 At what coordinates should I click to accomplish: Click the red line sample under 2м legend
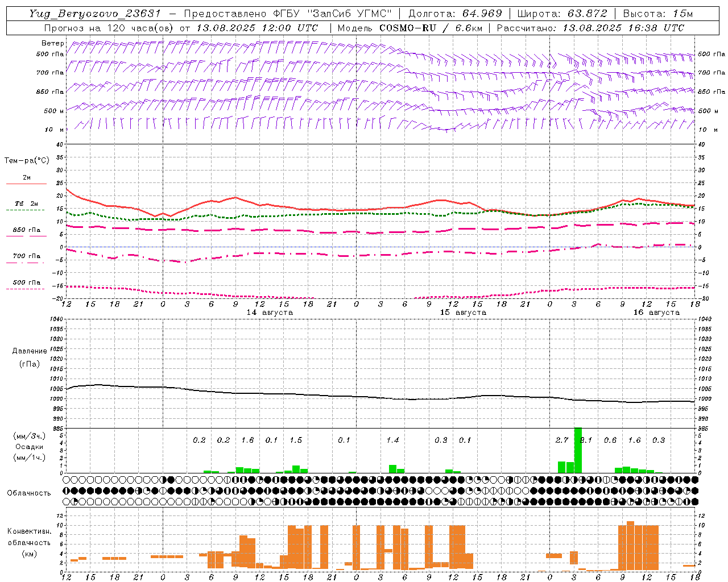coord(26,184)
